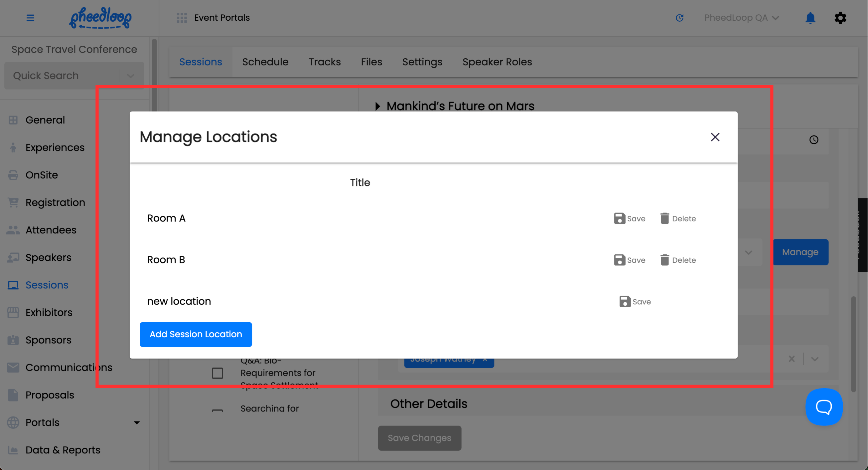Click the Event Portals label
868x470 pixels.
222,18
